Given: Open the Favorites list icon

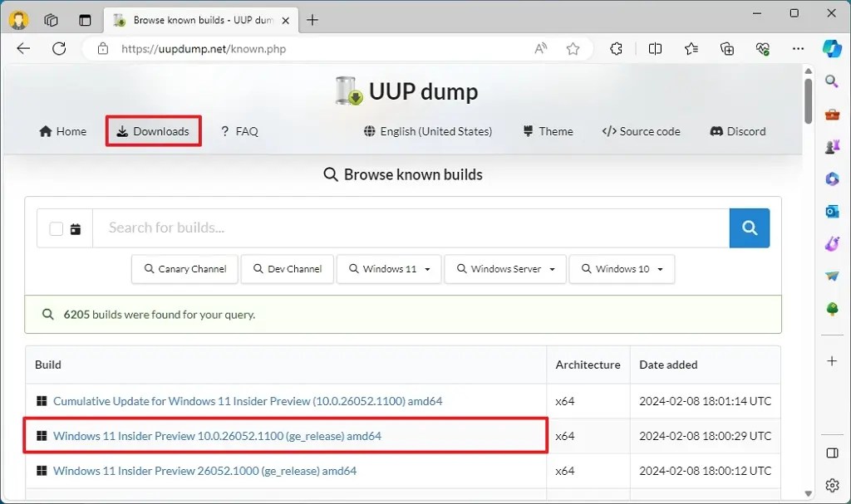Looking at the screenshot, I should coord(691,49).
